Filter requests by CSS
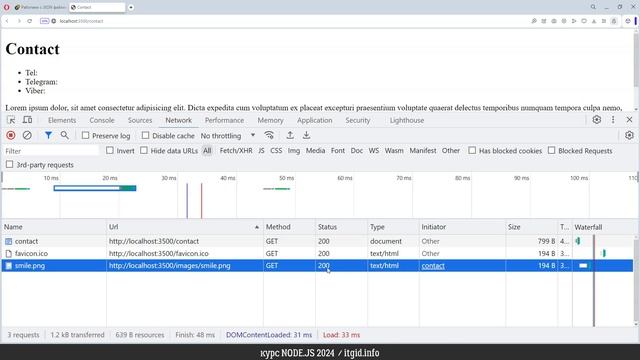This screenshot has width=640, height=360. (x=276, y=151)
